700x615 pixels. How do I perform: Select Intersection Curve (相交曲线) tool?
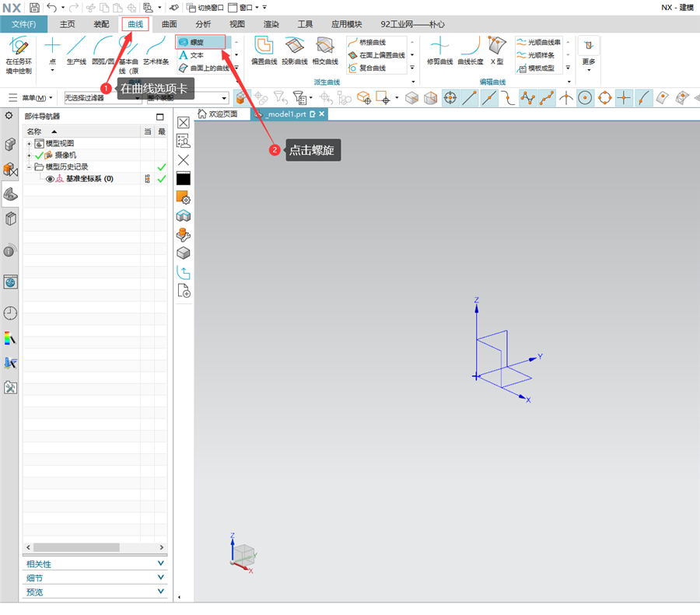325,51
